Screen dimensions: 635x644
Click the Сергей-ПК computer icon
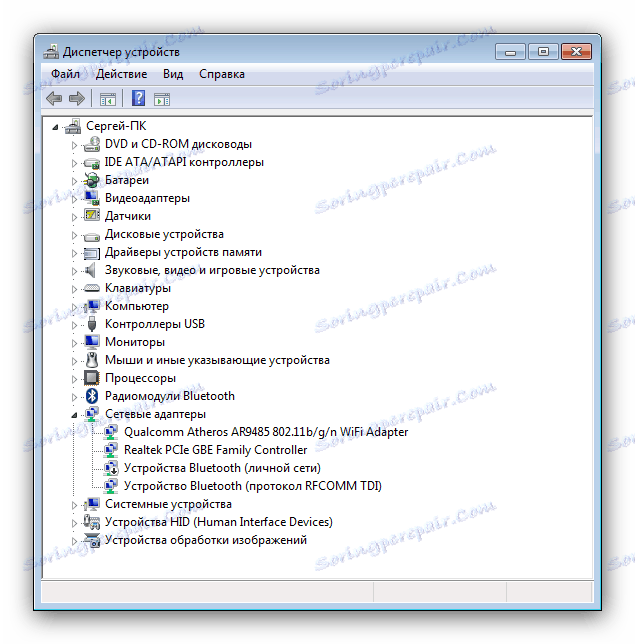pyautogui.click(x=73, y=126)
